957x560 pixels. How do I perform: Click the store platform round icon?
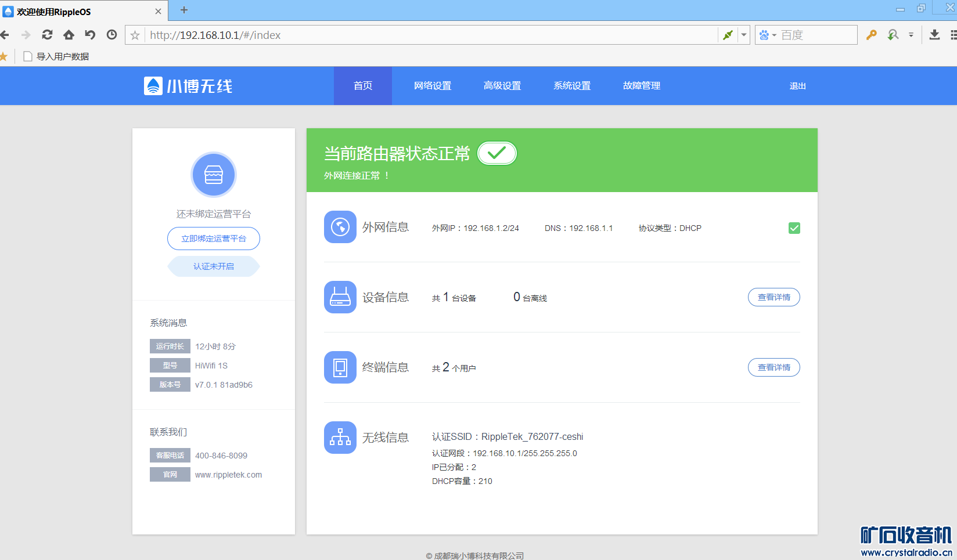(x=214, y=175)
